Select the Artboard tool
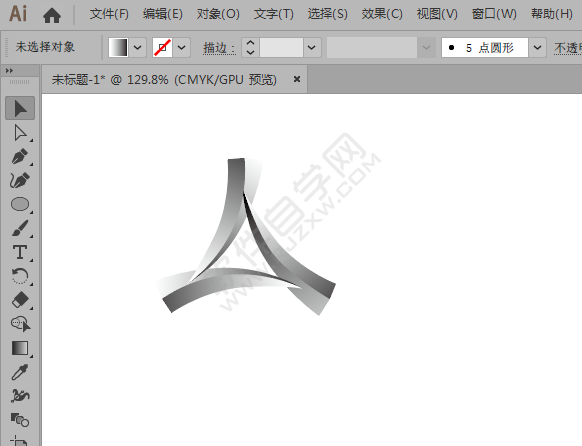 pos(20,441)
